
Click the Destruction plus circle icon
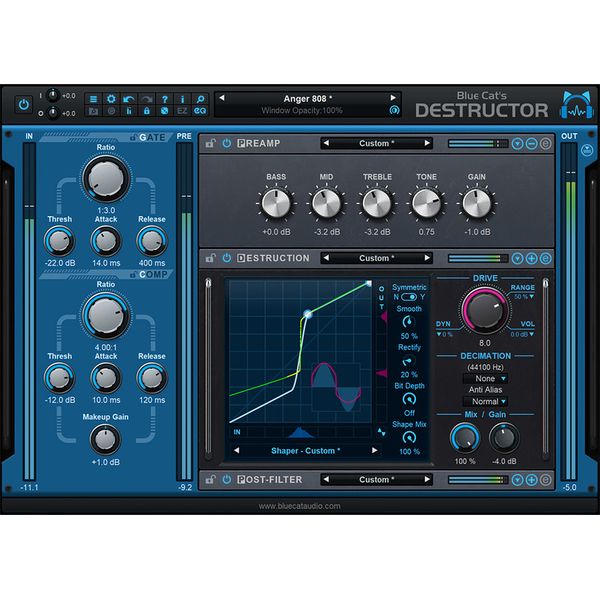(x=532, y=258)
